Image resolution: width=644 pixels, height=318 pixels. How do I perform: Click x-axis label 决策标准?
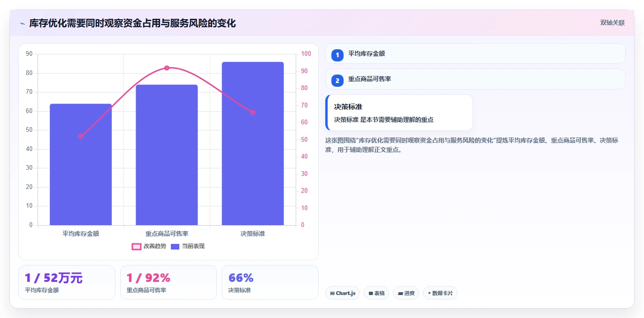[253, 234]
